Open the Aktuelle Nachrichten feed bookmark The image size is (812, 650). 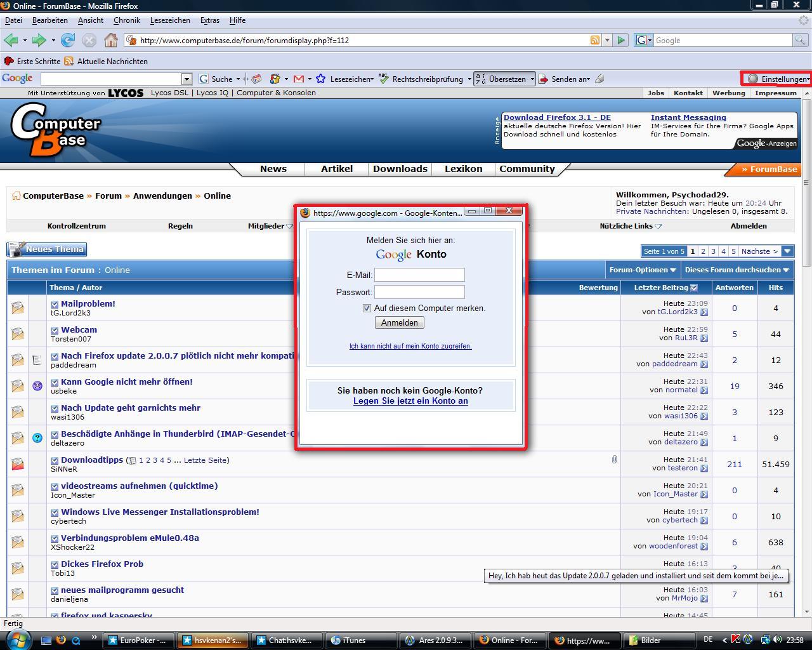[107, 61]
